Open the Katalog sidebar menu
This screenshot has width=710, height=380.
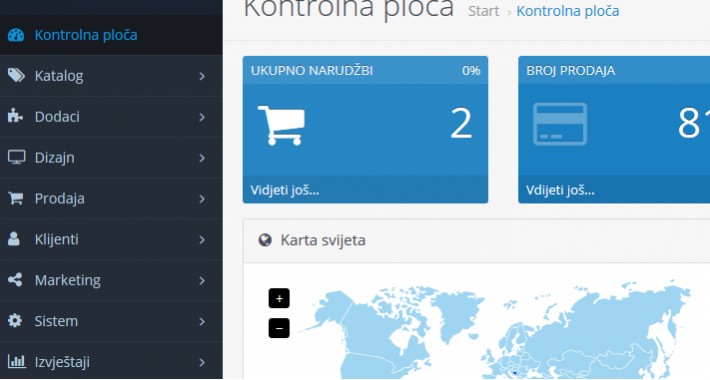pyautogui.click(x=111, y=76)
